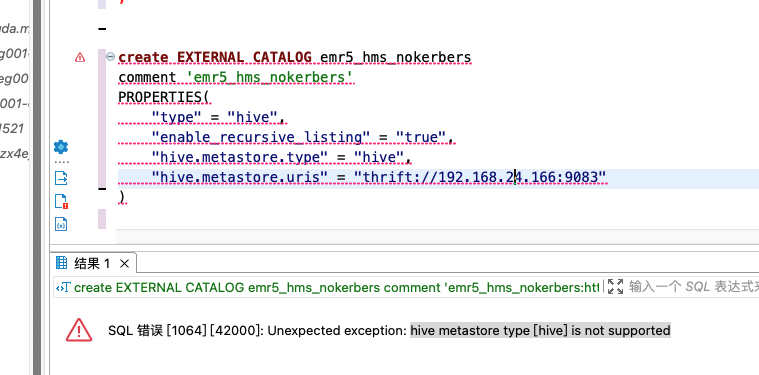
Task: Click the executed create EXTERNAL CATALOG query text
Action: coord(337,287)
